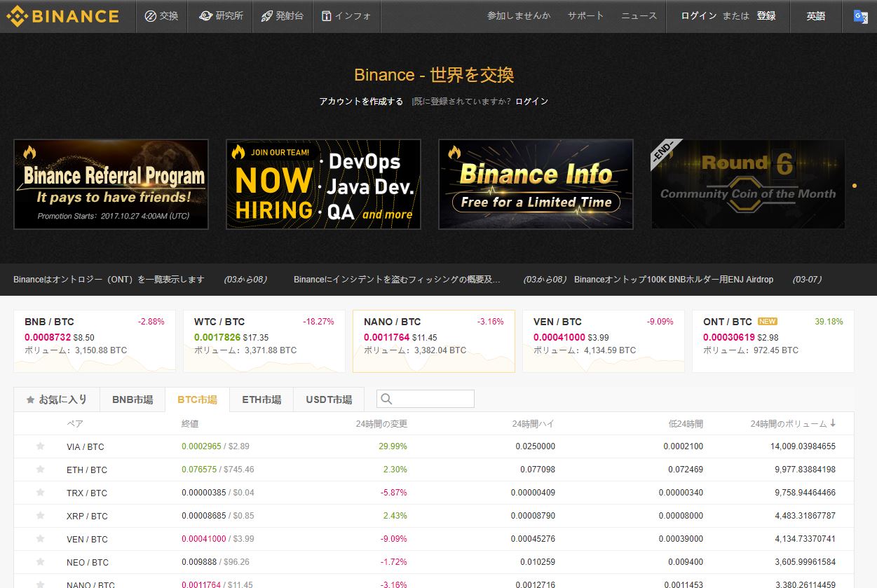Click the Binance logo

[62, 15]
